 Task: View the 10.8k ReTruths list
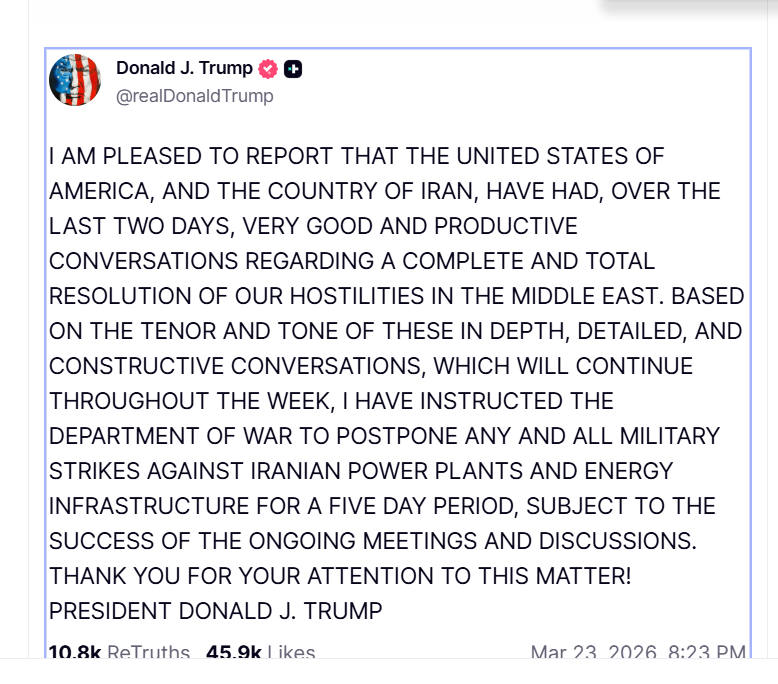point(119,653)
